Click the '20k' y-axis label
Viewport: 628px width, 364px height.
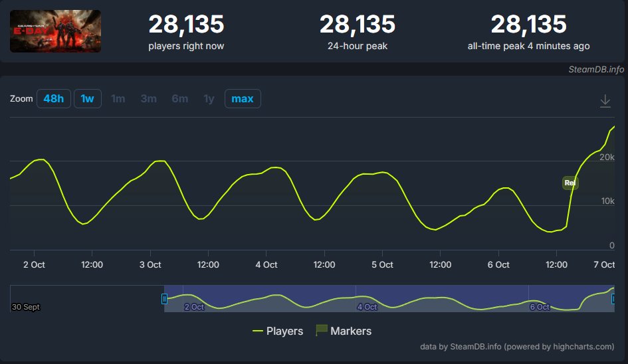[607, 157]
